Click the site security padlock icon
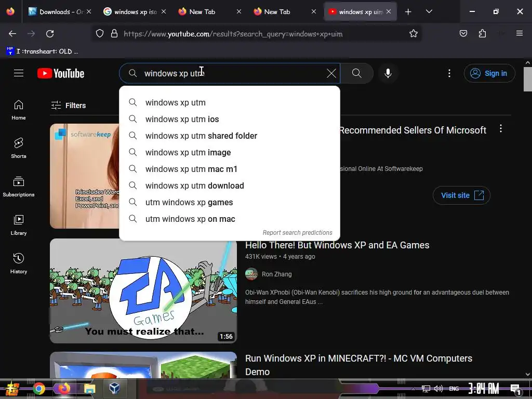The image size is (532, 399). [114, 33]
